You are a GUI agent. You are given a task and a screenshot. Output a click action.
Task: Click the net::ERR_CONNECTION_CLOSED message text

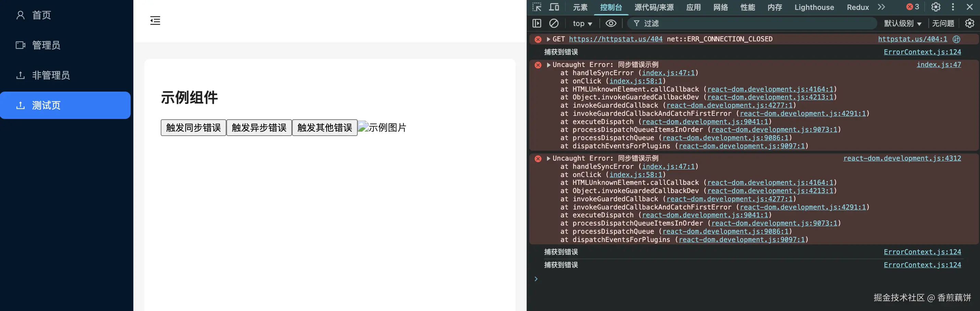[719, 39]
